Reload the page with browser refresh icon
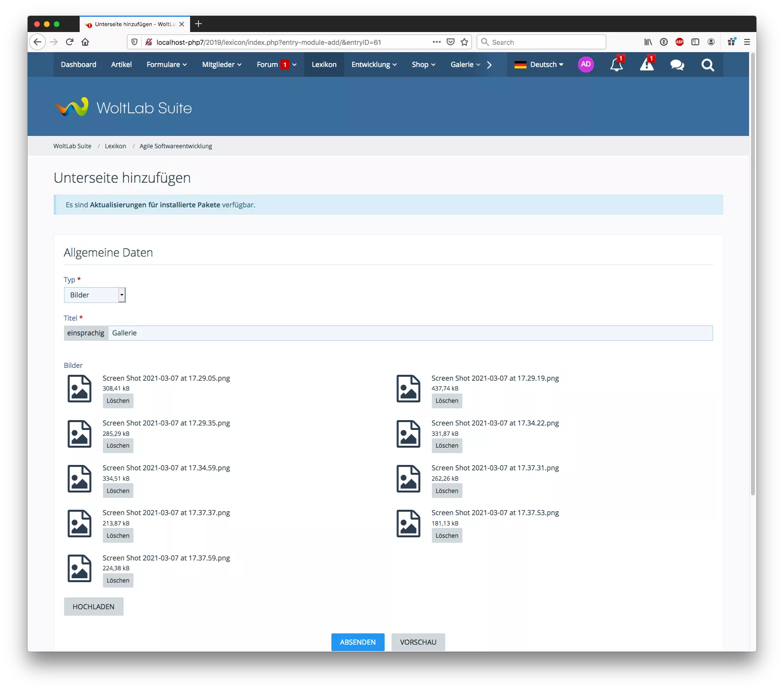This screenshot has width=784, height=691. (69, 42)
